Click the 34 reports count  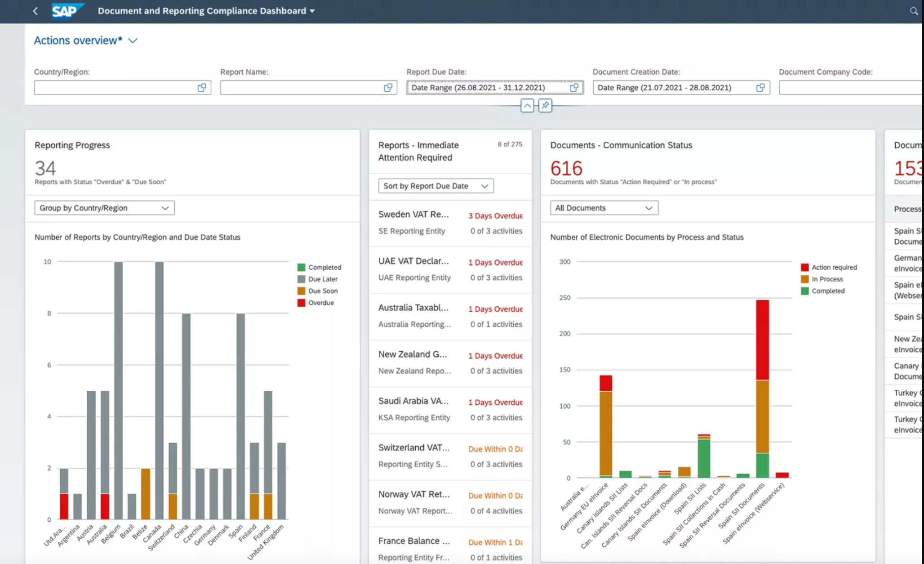click(45, 168)
